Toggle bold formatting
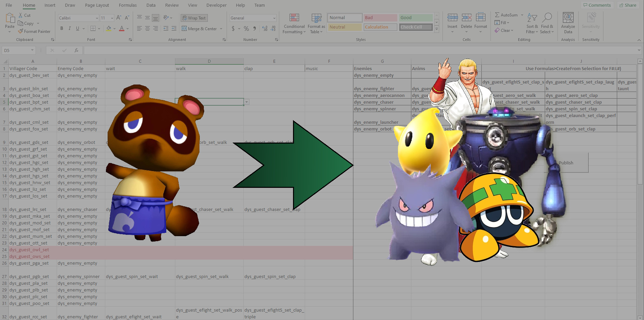644x320 pixels. pyautogui.click(x=61, y=29)
